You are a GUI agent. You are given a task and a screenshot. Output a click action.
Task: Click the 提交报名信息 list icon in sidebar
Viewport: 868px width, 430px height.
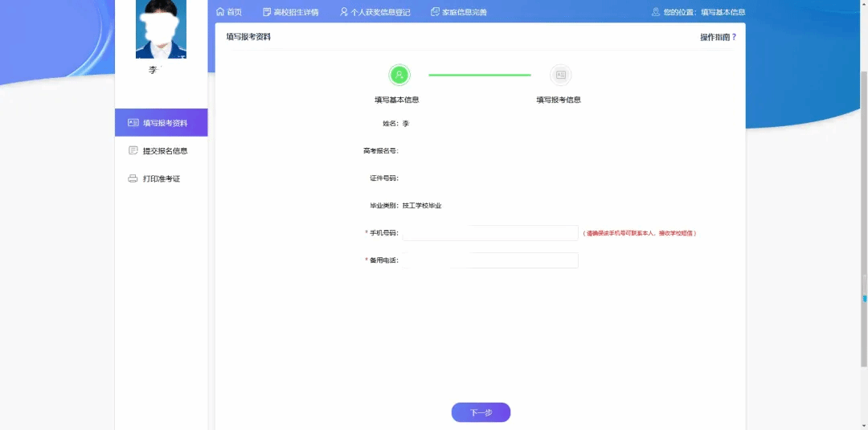(x=133, y=150)
